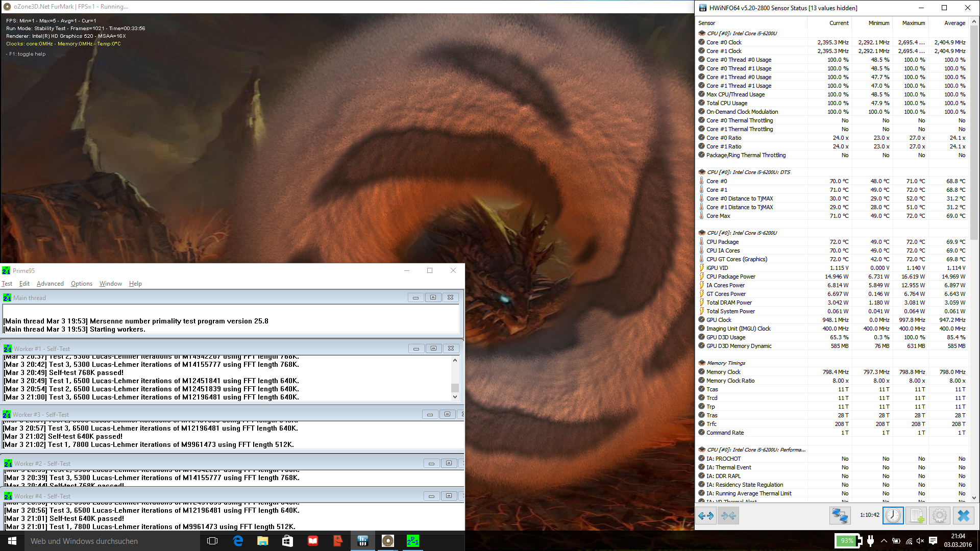
Task: Click HWiNFO logging start sheet icon
Action: (917, 516)
